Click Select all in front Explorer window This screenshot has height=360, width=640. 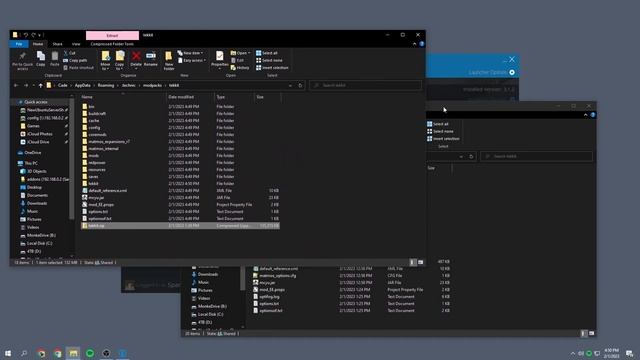(267, 53)
